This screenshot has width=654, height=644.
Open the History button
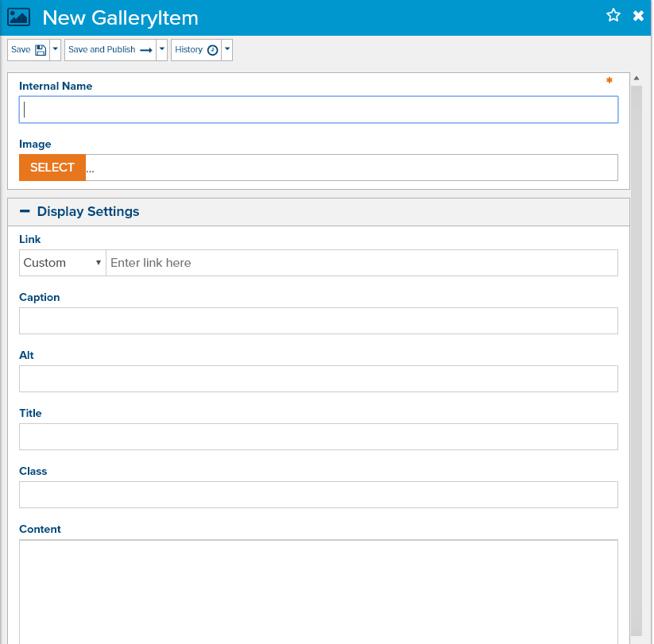click(x=196, y=50)
